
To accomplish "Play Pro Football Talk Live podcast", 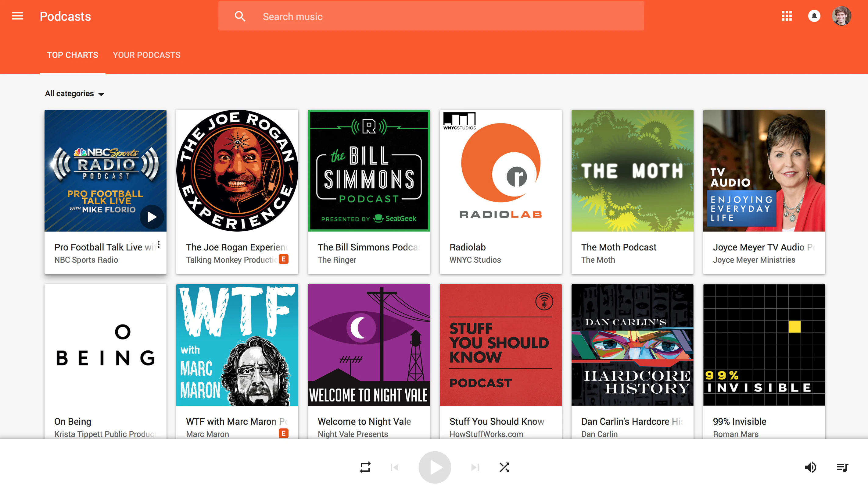I will click(152, 217).
